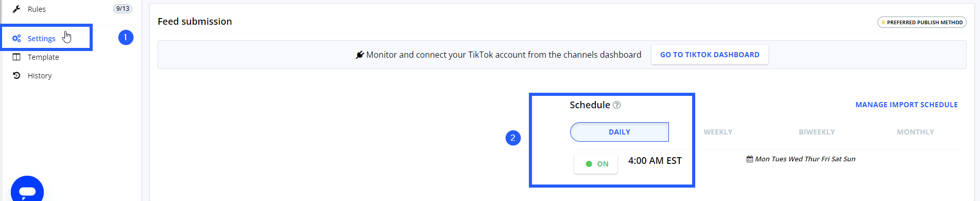Click the plug icon beside Monitor text
The width and height of the screenshot is (980, 201).
[360, 55]
